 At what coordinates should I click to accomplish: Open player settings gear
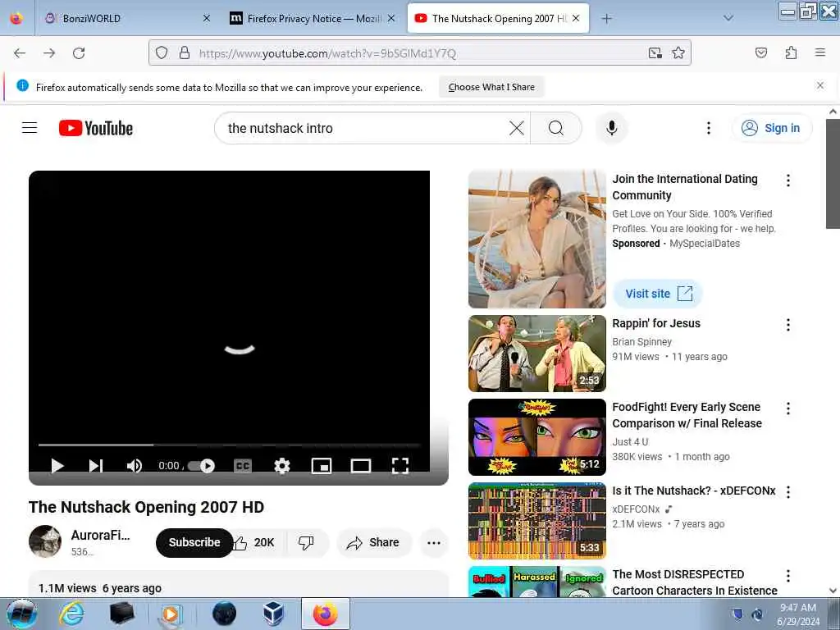coord(282,466)
